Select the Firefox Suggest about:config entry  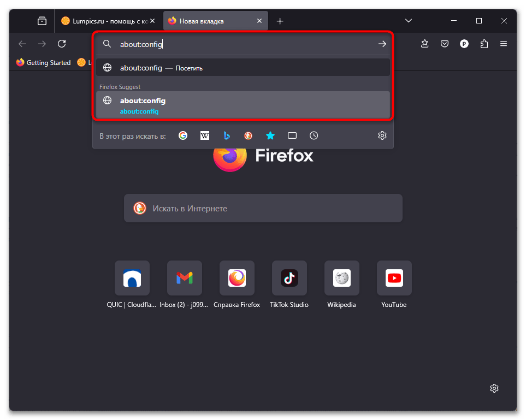pyautogui.click(x=243, y=105)
